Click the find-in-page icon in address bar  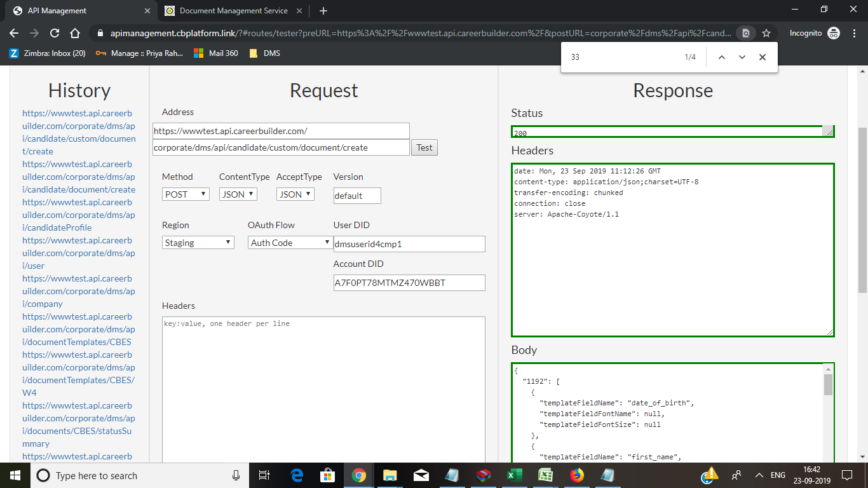(x=746, y=33)
